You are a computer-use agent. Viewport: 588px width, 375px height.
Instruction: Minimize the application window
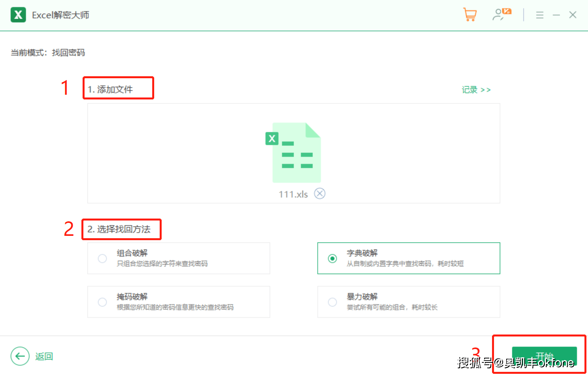(557, 15)
